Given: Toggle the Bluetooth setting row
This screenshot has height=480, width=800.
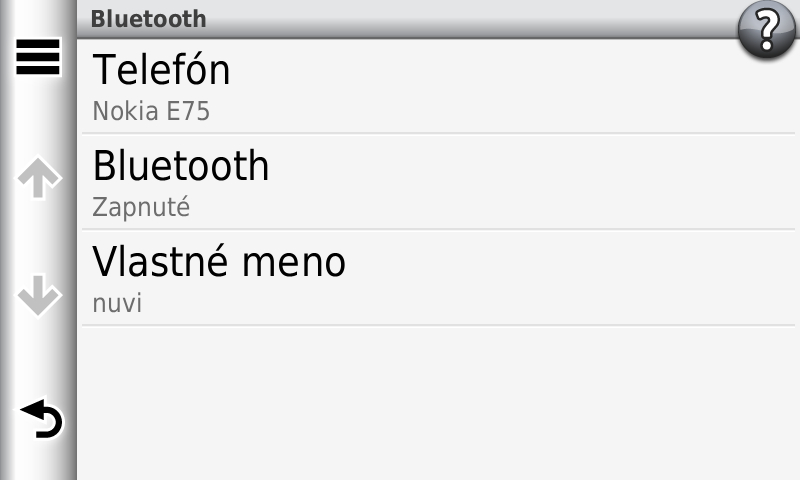Looking at the screenshot, I should coord(440,182).
